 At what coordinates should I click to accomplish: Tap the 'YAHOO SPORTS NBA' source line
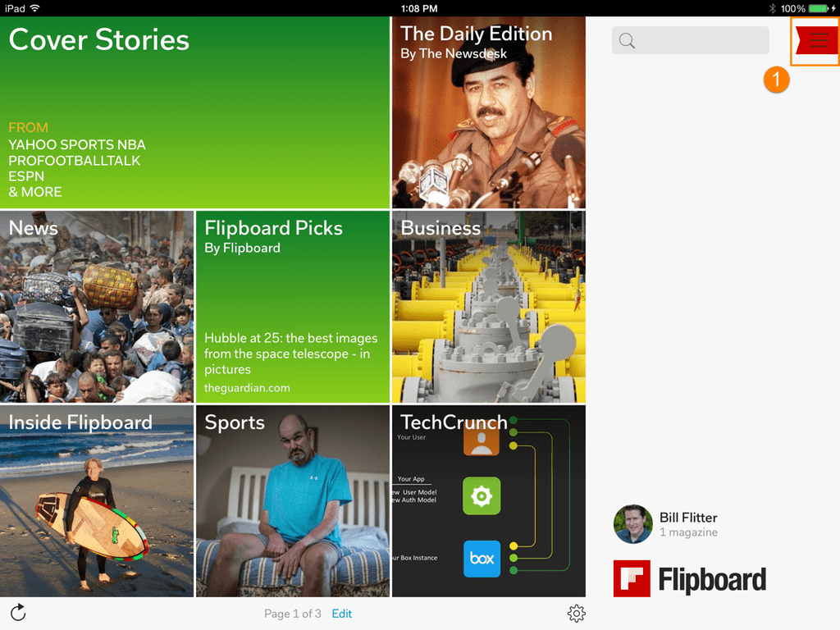[77, 144]
